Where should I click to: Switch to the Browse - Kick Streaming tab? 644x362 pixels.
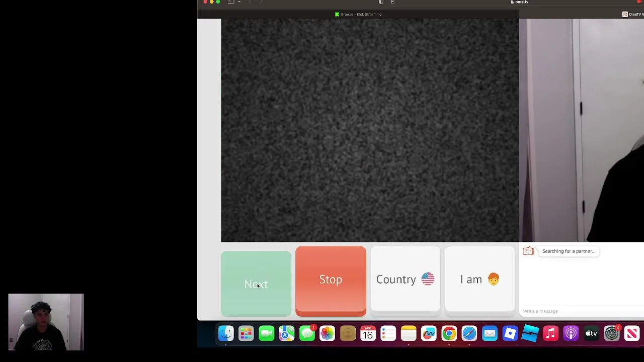[358, 14]
